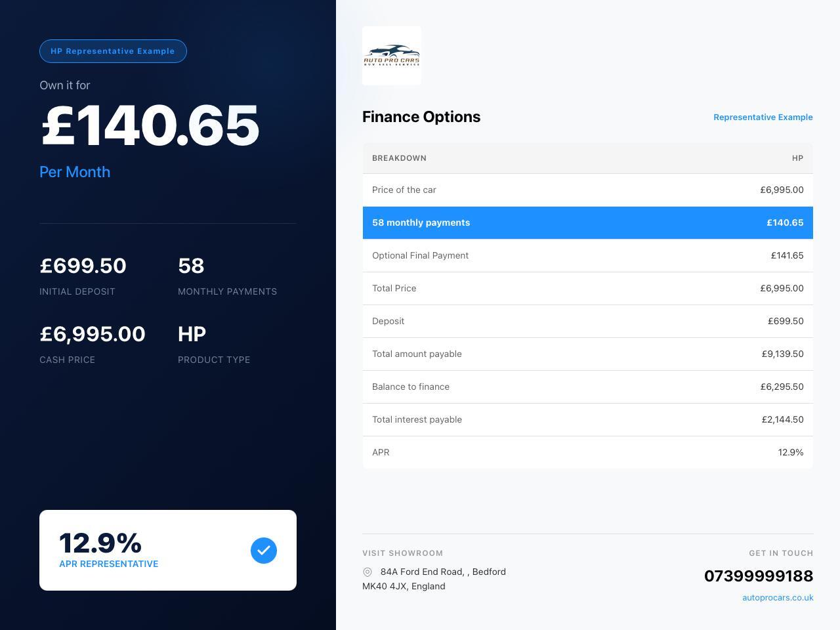Click the Auto Pro Cars logo
The width and height of the screenshot is (840, 630).
point(392,56)
